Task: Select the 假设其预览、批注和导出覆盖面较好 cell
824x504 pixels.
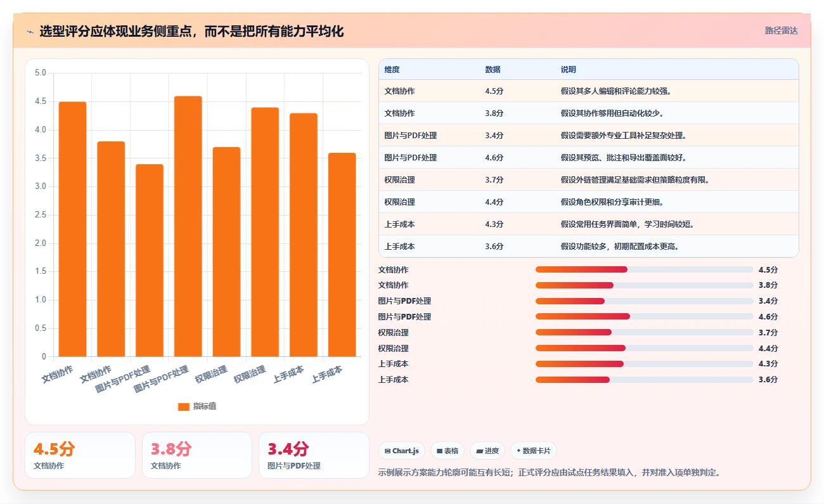Action: pyautogui.click(x=677, y=158)
